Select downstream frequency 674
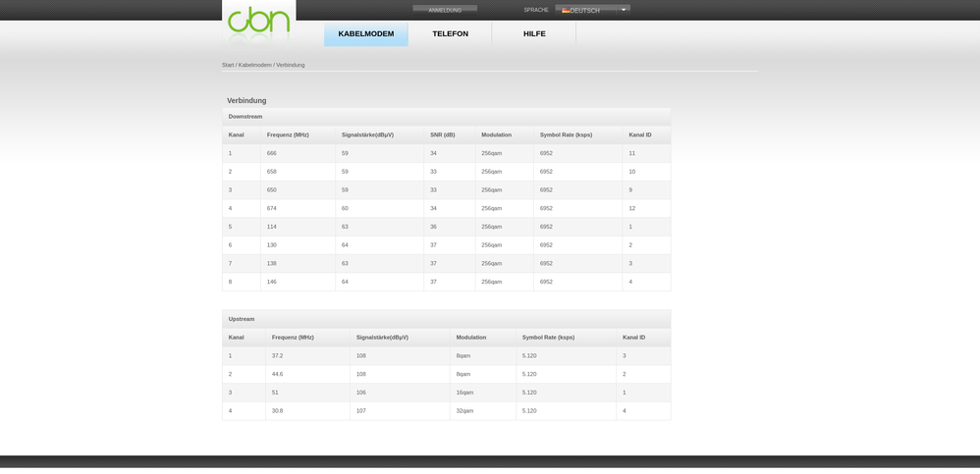 271,209
